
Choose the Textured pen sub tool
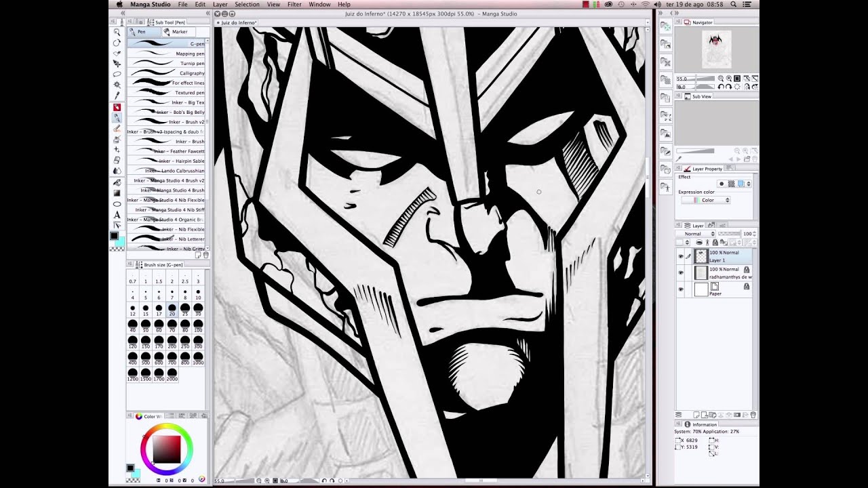(166, 92)
